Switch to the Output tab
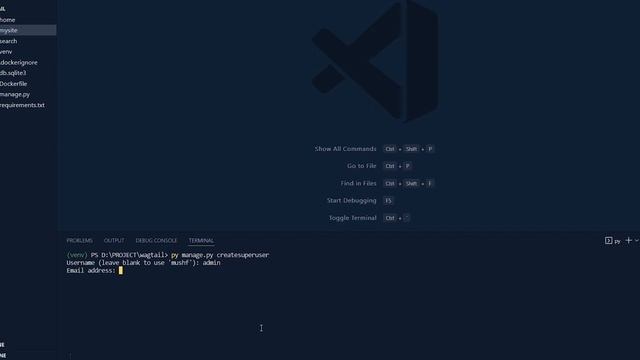The width and height of the screenshot is (640, 360). [114, 240]
